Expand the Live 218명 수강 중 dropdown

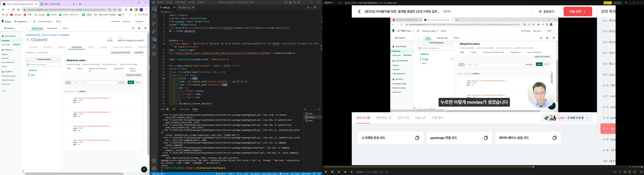(x=567, y=118)
